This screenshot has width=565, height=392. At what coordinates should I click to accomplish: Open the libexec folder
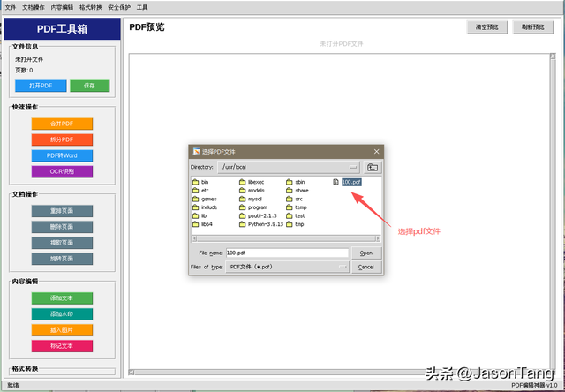(252, 182)
